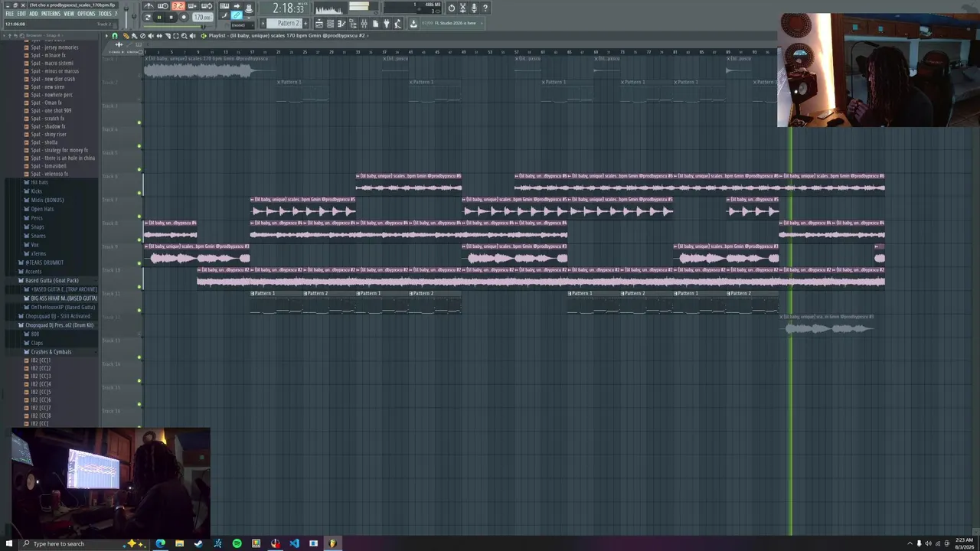980x551 pixels.
Task: Select the Slice tool in playlist toolbar
Action: point(168,36)
